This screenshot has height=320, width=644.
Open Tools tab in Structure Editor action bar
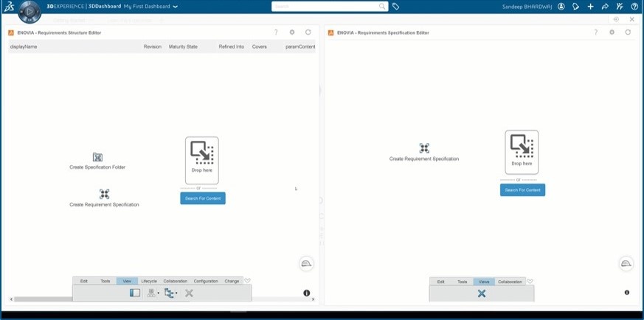[x=105, y=281]
